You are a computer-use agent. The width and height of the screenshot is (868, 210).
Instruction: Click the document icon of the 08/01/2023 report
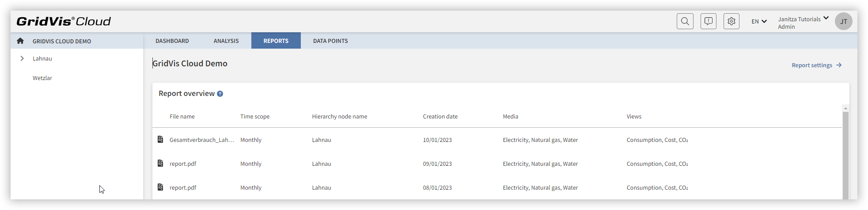[x=160, y=187]
